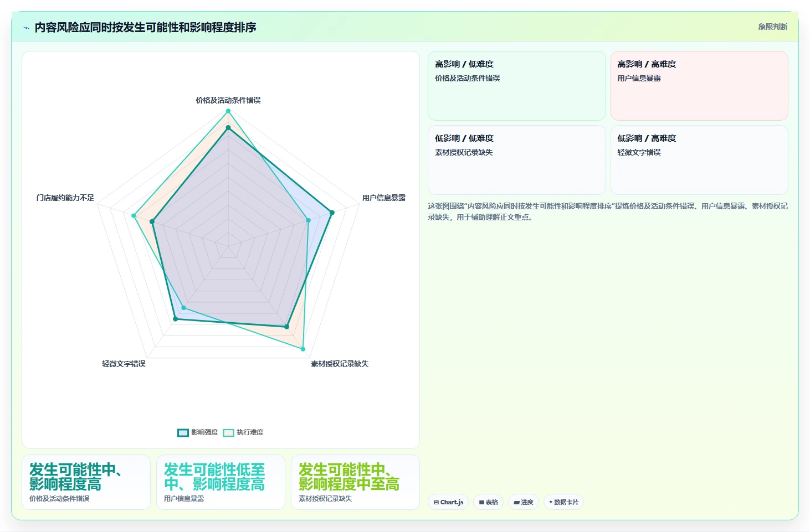The width and height of the screenshot is (810, 532).
Task: Click the 轻微文字错误 radar axis label
Action: 124,364
